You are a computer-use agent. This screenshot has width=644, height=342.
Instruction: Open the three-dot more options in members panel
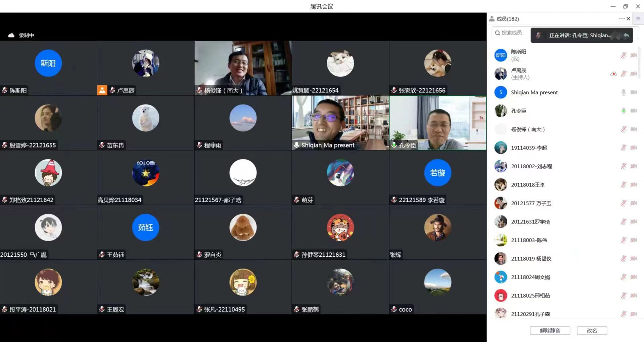point(622,19)
